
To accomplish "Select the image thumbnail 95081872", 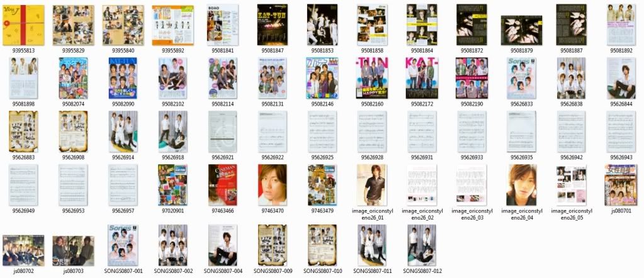I will click(x=472, y=25).
